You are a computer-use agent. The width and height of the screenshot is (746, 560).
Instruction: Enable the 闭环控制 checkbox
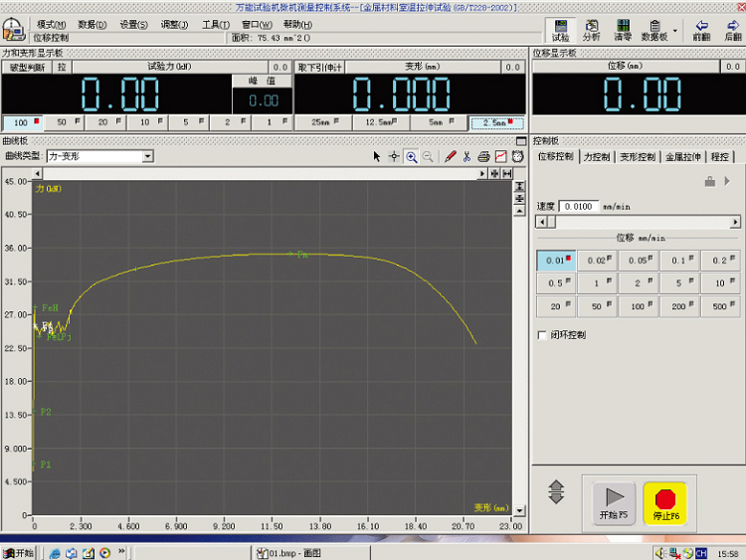tap(542, 335)
